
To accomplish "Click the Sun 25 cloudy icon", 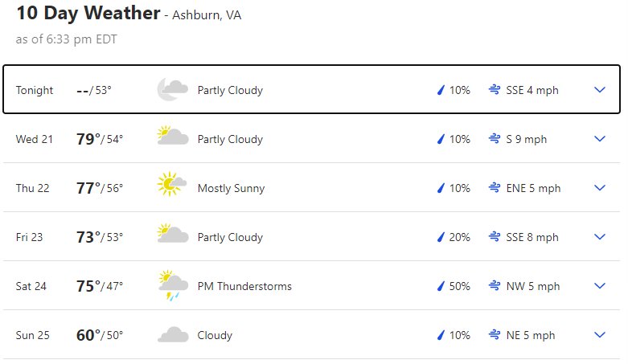I will point(173,334).
